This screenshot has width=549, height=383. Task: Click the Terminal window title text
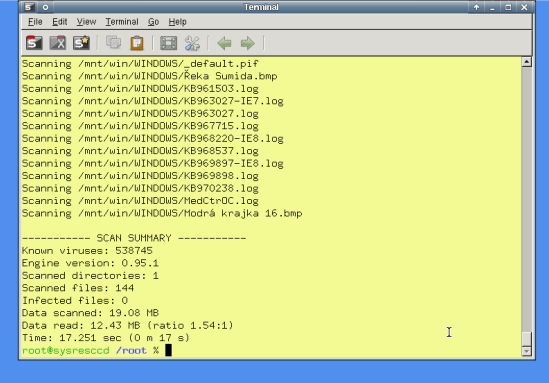tap(261, 7)
